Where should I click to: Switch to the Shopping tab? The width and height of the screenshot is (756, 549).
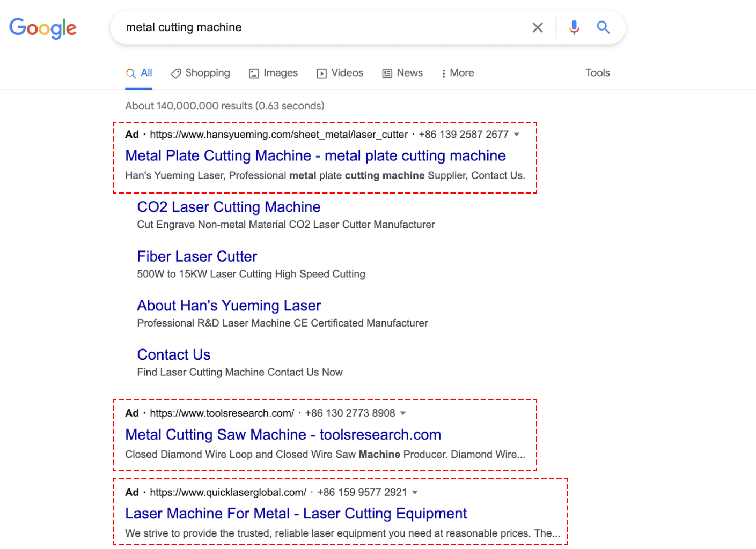(x=201, y=73)
